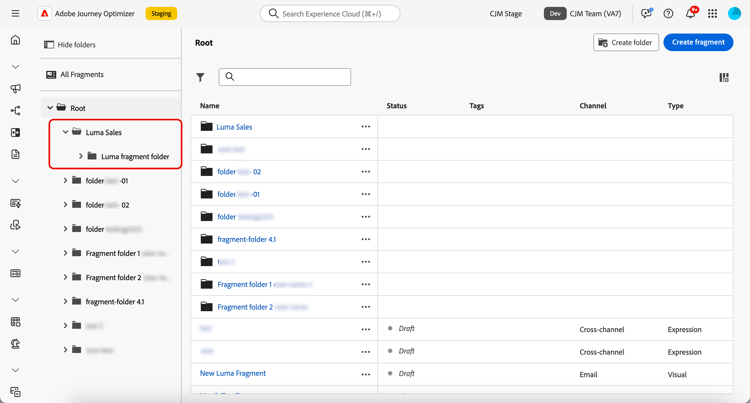The image size is (750, 403).
Task: Select Luma fragment folder in tree
Action: [135, 156]
